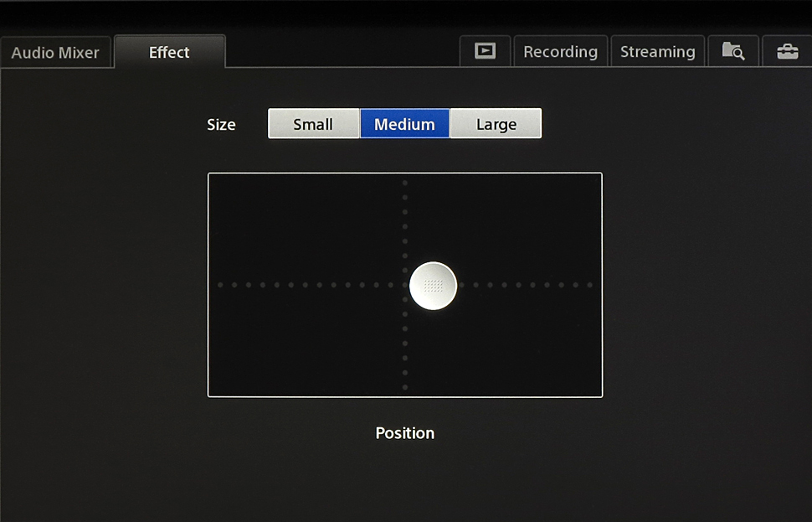
Task: Click upper-left quadrant of the position pad
Action: (x=306, y=229)
